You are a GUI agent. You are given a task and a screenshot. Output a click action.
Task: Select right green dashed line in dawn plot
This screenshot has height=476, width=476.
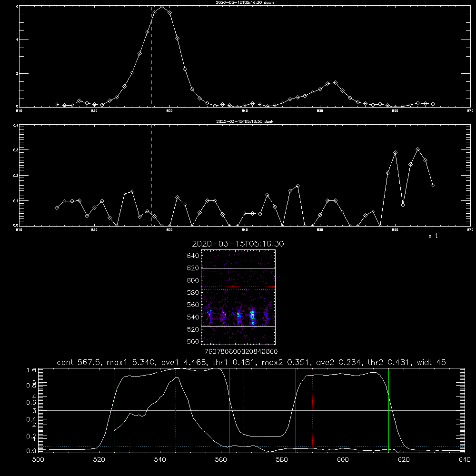(263, 56)
